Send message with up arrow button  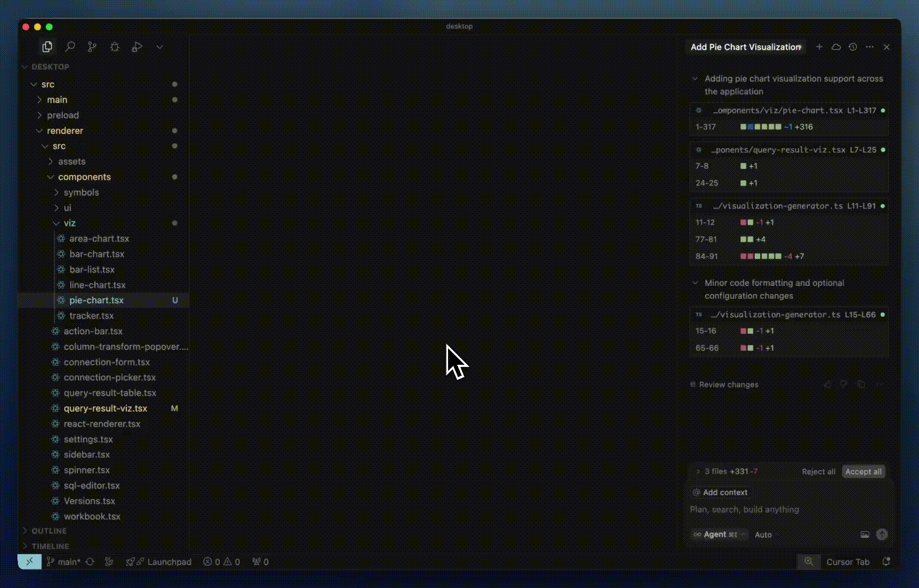coord(882,535)
